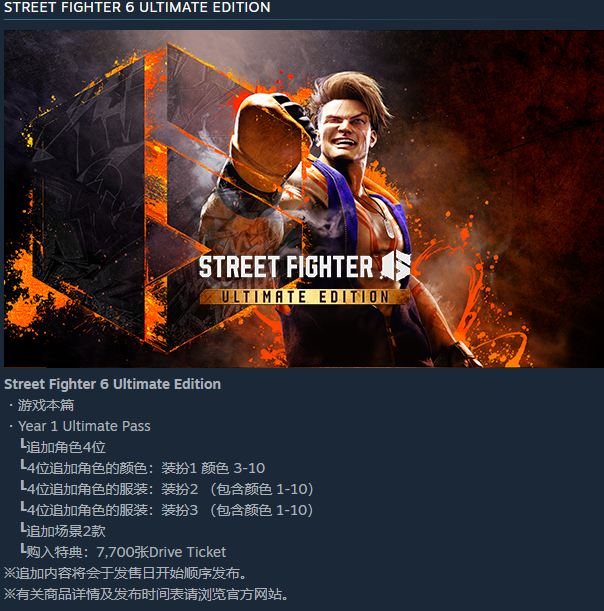Select the bold Street Fighter 6 Ultimate Edition subtitle
Screen dimensions: 604x611
coord(113,384)
